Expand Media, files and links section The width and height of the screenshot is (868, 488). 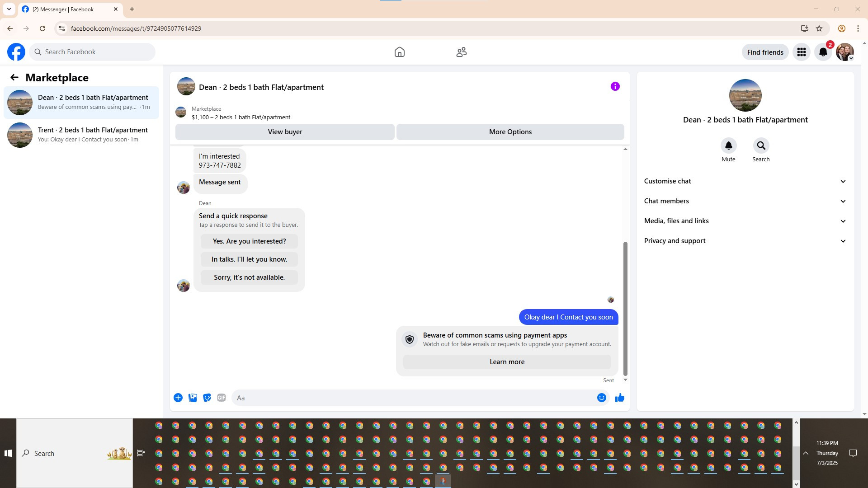tap(745, 221)
